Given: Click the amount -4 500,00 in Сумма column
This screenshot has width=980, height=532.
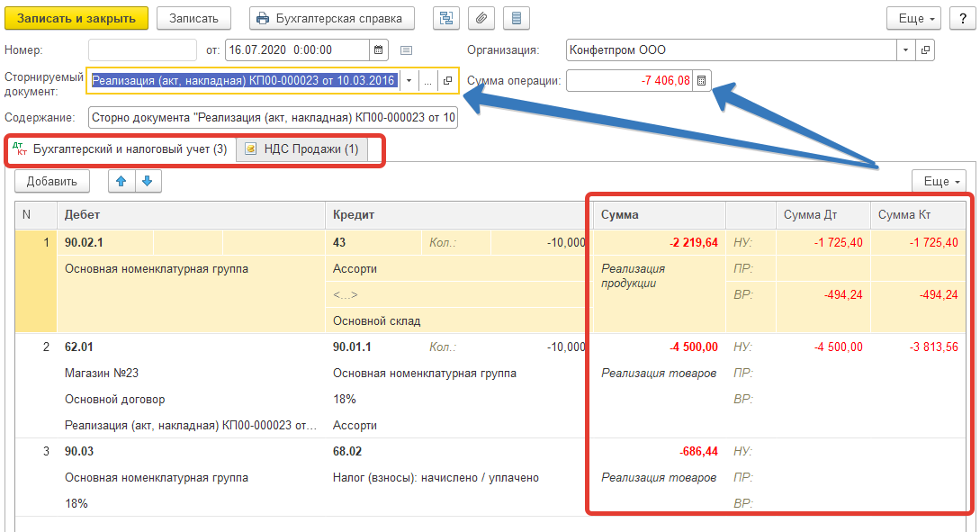Looking at the screenshot, I should [694, 347].
